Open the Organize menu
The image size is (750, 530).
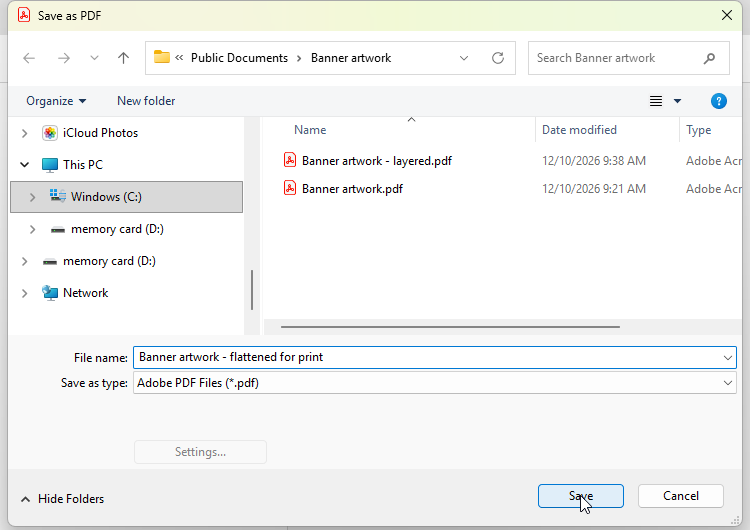tap(56, 101)
